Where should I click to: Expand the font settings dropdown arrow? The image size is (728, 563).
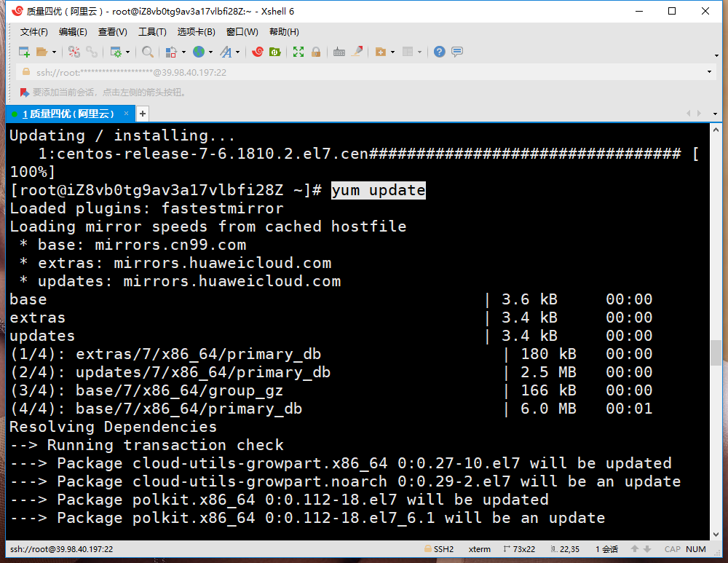point(237,52)
